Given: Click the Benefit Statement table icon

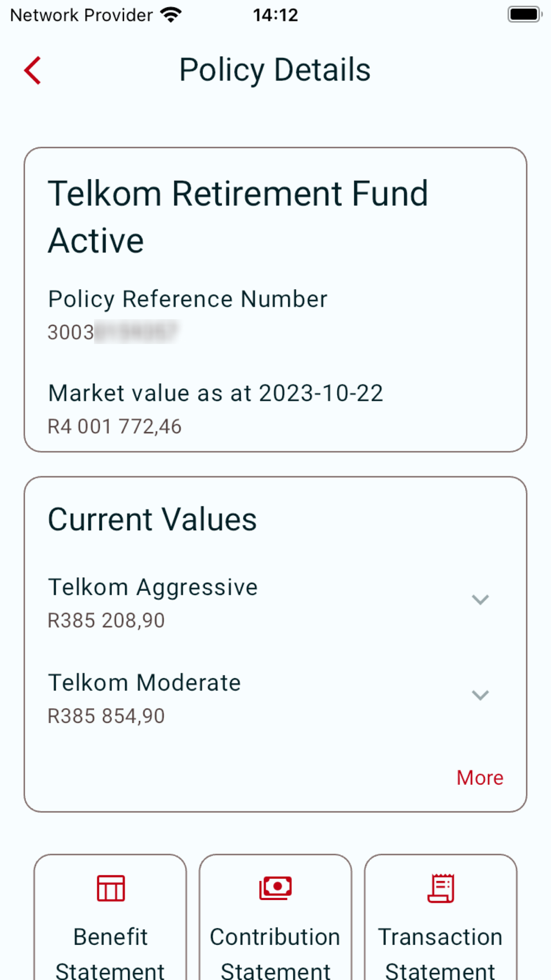Looking at the screenshot, I should (x=111, y=888).
